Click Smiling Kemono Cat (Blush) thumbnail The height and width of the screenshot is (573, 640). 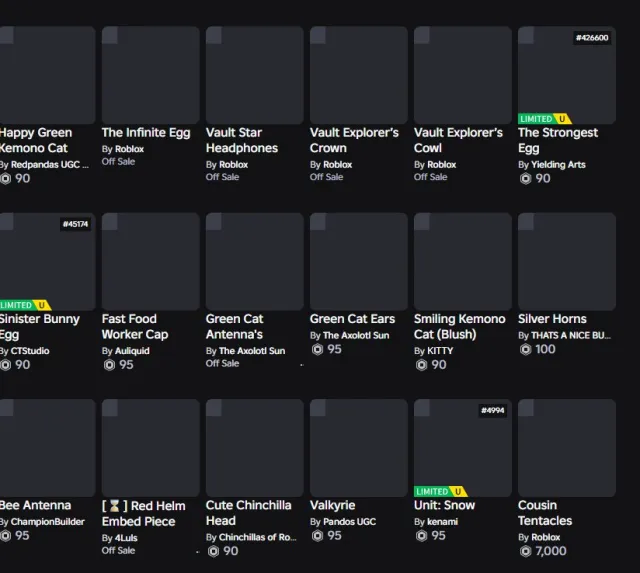pos(463,262)
